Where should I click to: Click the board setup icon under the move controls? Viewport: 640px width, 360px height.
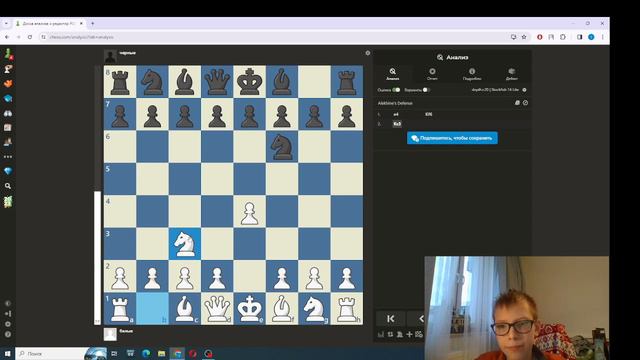419,334
